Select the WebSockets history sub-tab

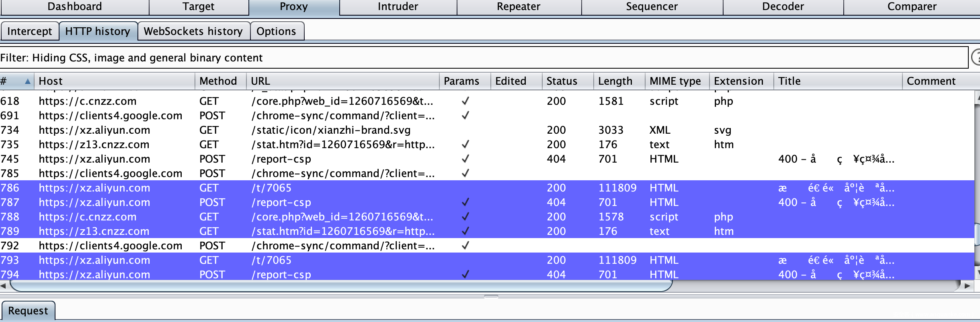click(193, 31)
